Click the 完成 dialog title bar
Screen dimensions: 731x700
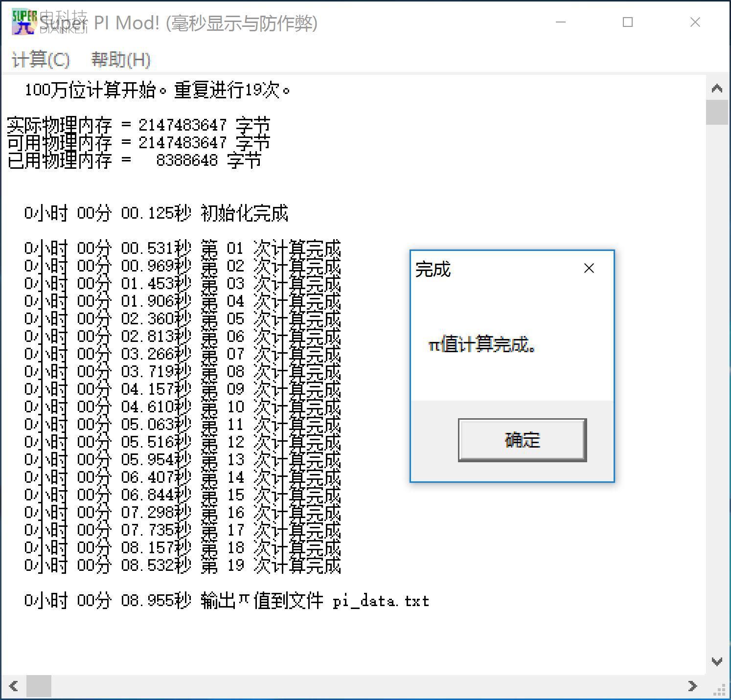pos(489,268)
